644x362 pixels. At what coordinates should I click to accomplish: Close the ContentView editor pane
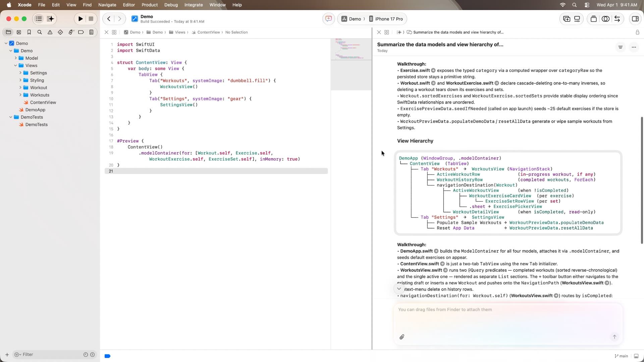point(106,32)
